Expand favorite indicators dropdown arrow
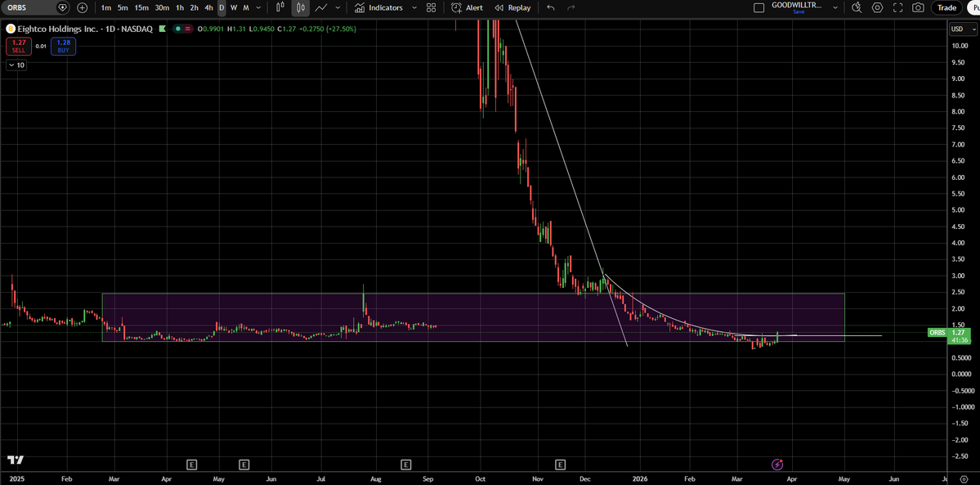Image resolution: width=980 pixels, height=485 pixels. [414, 7]
